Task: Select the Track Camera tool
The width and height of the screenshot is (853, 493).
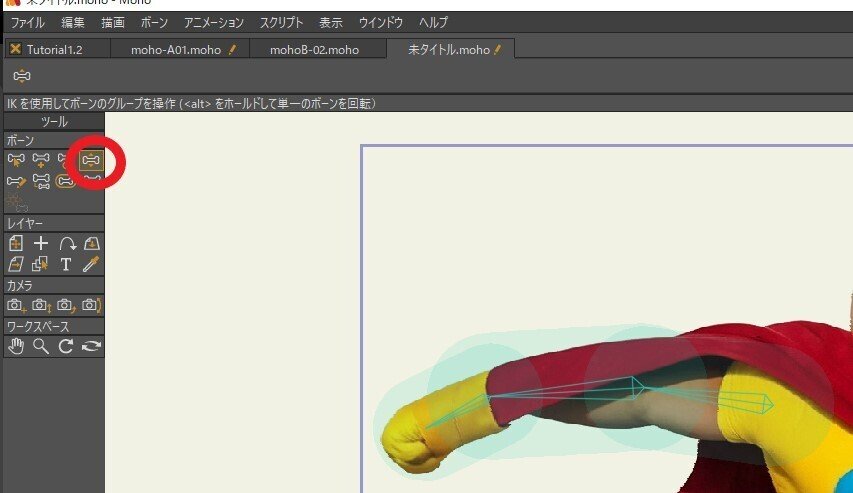Action: pyautogui.click(x=16, y=306)
